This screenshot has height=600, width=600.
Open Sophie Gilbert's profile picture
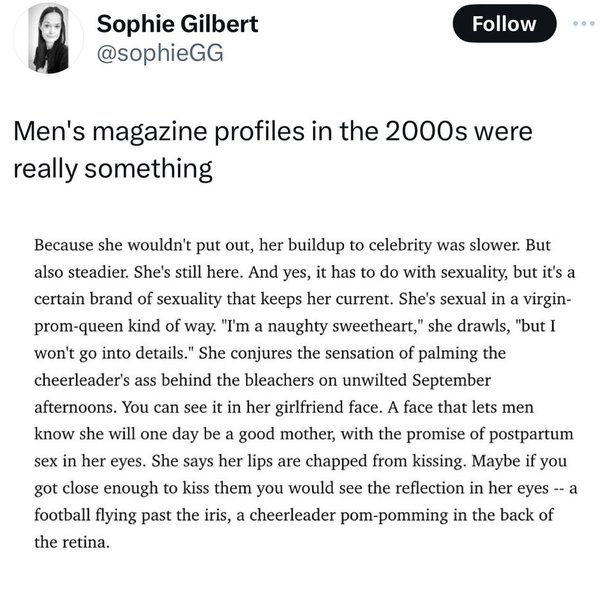pyautogui.click(x=49, y=38)
